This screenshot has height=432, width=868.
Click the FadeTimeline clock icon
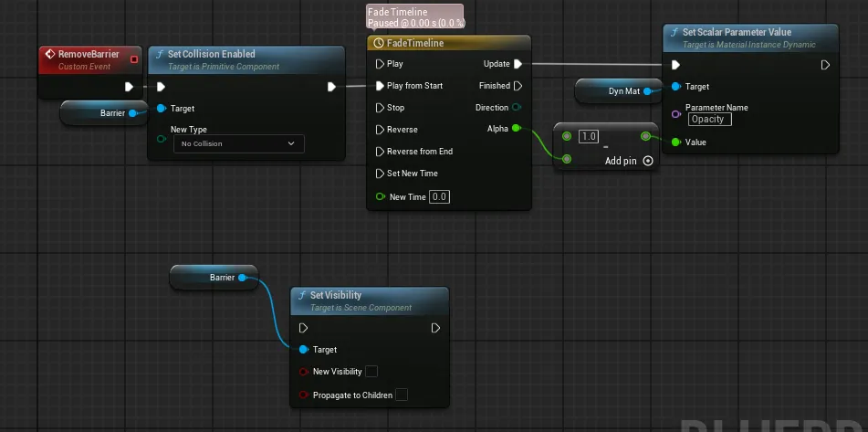379,43
